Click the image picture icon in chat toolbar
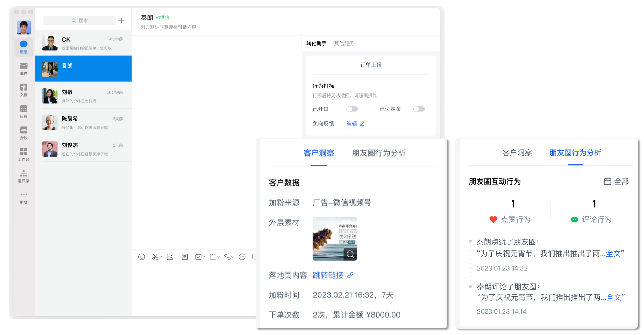The height and width of the screenshot is (335, 644). [x=170, y=257]
